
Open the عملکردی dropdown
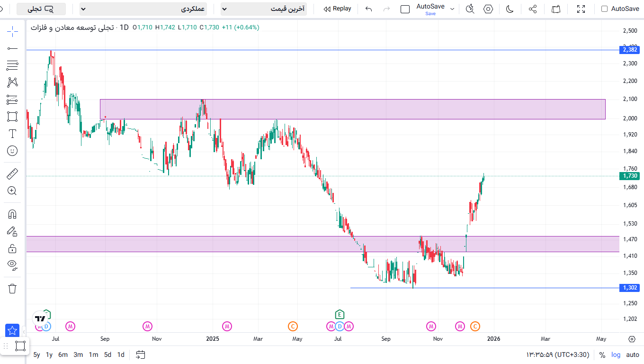pos(143,9)
